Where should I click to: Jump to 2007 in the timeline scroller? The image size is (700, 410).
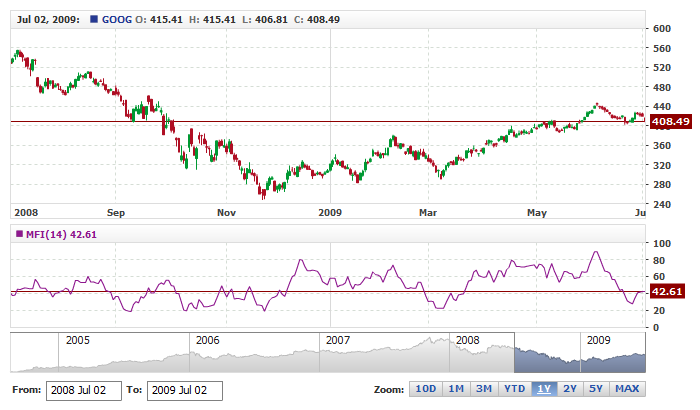coord(337,340)
